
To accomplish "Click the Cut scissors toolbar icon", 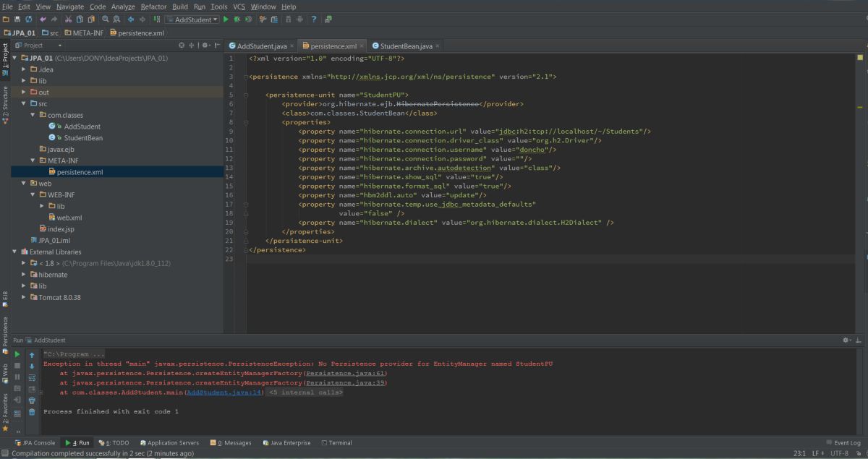I will click(68, 20).
